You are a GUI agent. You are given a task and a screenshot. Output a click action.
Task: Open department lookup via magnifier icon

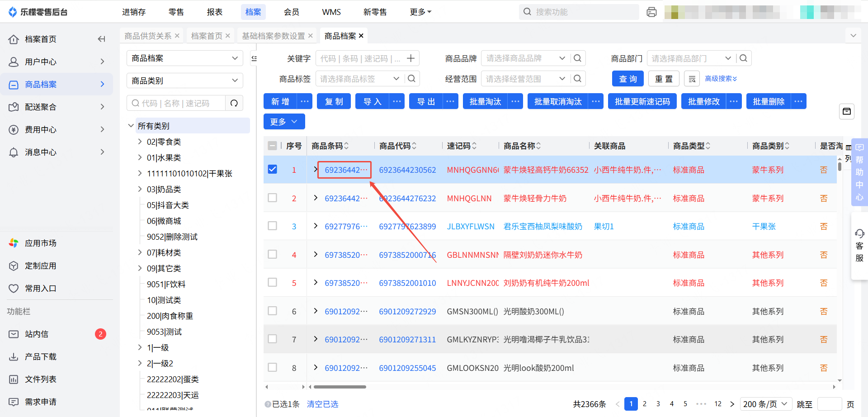click(743, 58)
